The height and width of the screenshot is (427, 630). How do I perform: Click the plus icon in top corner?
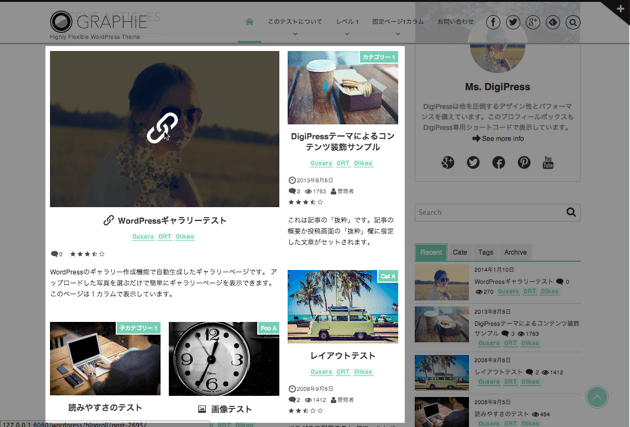tap(620, 9)
